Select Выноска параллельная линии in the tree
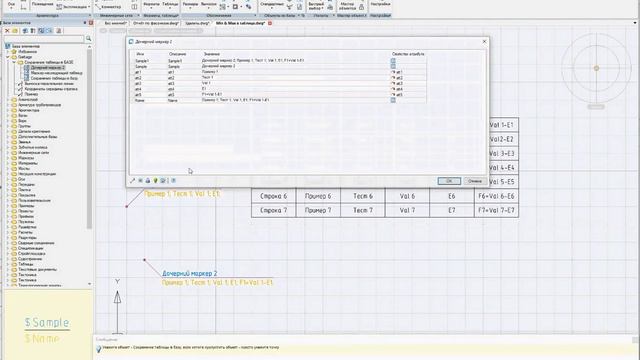The width and height of the screenshot is (640, 360). pyautogui.click(x=49, y=83)
